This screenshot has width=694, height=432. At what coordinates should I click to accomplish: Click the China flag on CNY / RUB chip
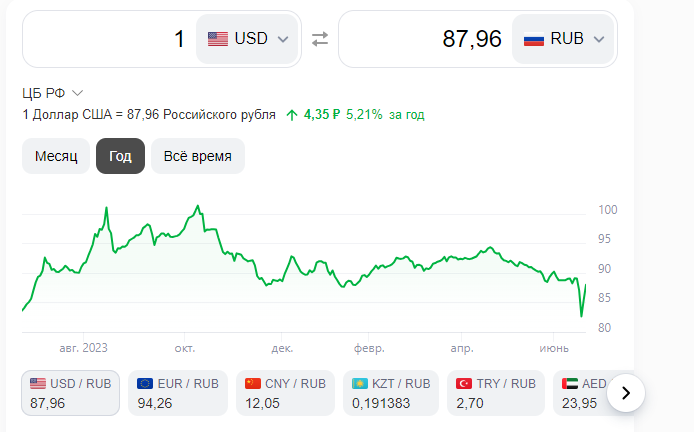tap(250, 383)
